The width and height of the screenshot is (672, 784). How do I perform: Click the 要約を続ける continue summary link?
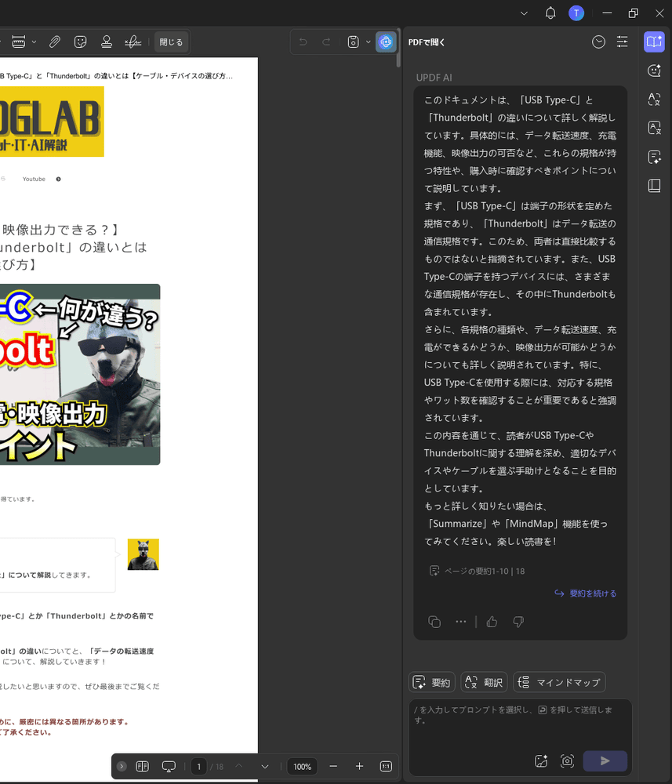click(x=585, y=593)
